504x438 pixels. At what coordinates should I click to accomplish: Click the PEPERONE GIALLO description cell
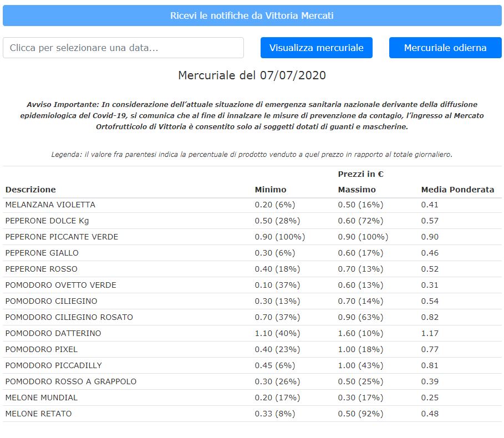click(x=42, y=253)
